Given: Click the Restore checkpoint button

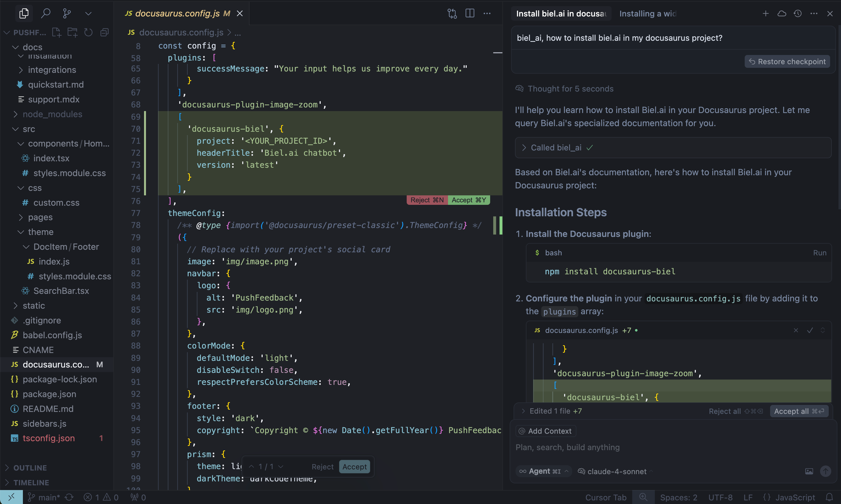Looking at the screenshot, I should pos(787,61).
